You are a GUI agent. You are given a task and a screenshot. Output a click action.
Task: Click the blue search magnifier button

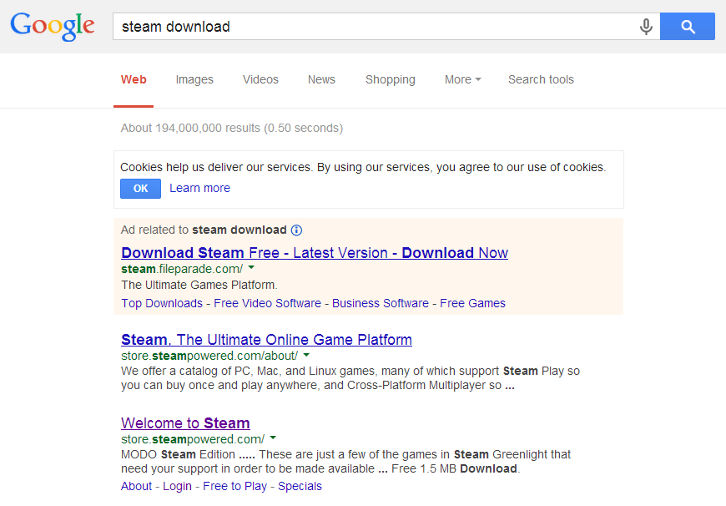tap(687, 26)
